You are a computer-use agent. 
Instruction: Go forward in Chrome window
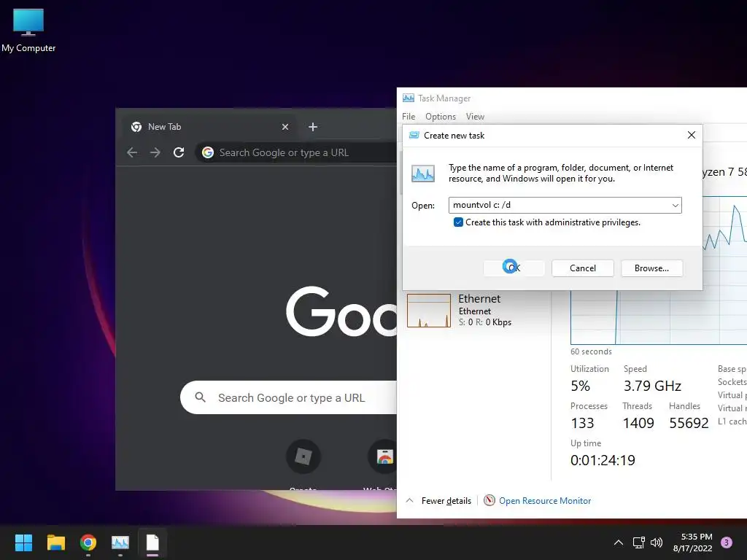pos(155,152)
